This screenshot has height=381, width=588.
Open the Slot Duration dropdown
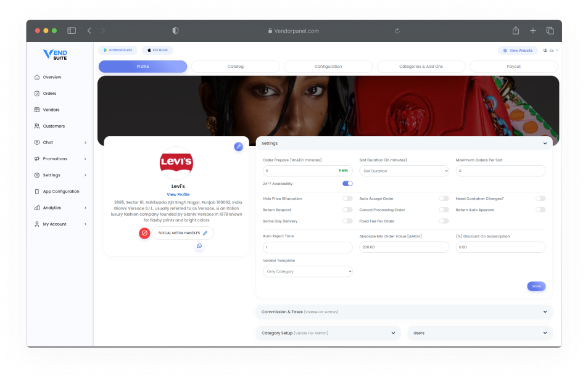(x=404, y=171)
